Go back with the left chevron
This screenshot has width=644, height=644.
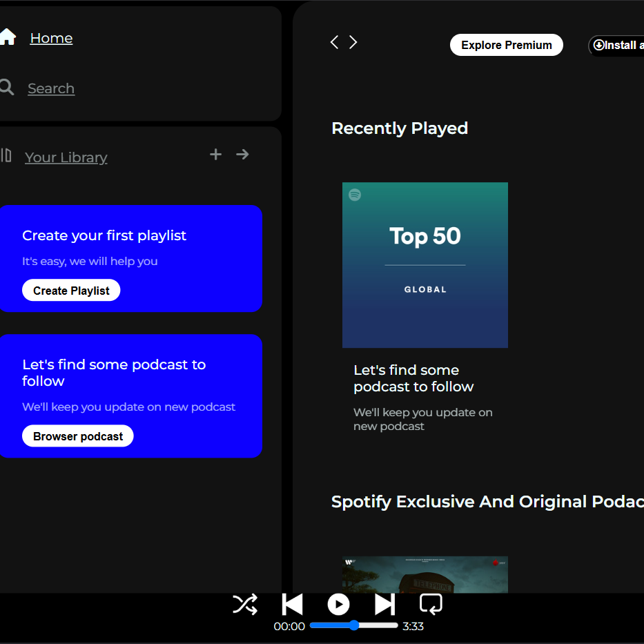[334, 42]
